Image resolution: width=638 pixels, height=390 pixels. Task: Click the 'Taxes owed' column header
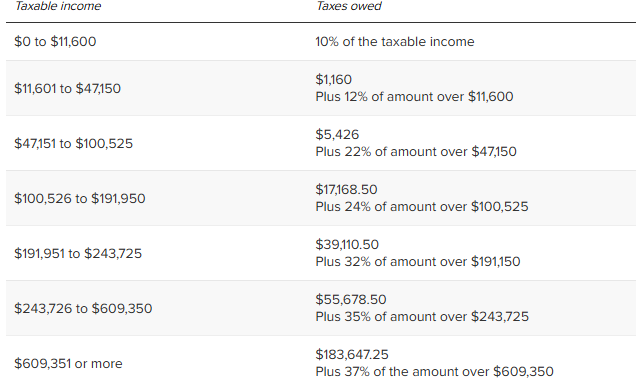pos(349,6)
